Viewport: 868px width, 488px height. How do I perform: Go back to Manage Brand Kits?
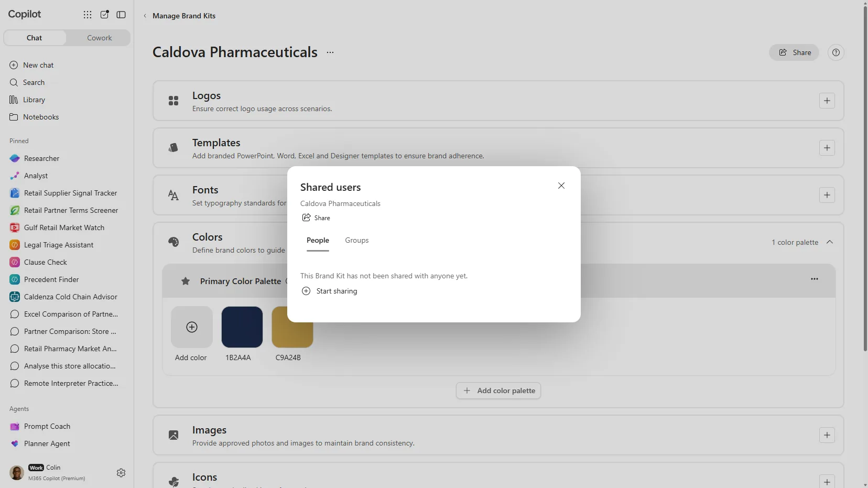click(x=179, y=16)
